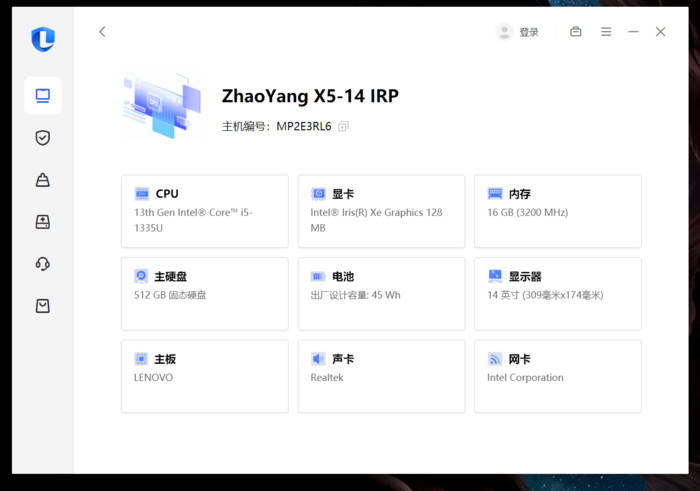Open the shopping bag store icon
Viewport: 700px width, 491px height.
(x=43, y=306)
